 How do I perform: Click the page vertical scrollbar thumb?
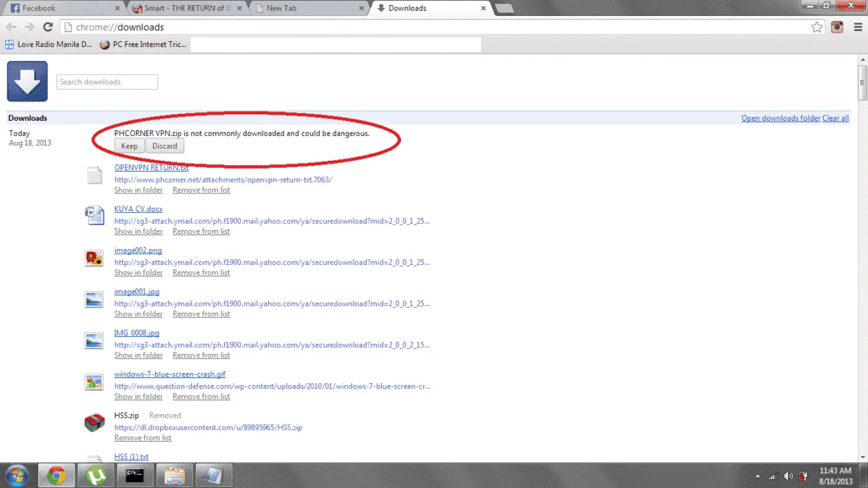[x=862, y=83]
